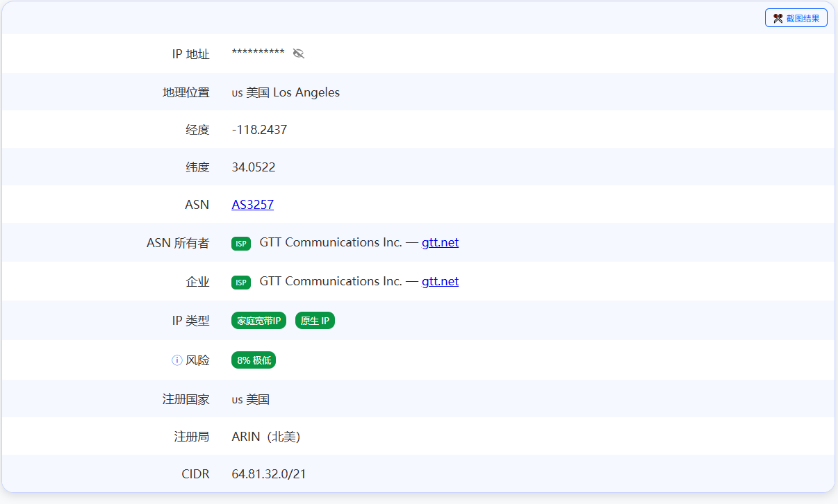Screen dimensions: 838x504
Task: Click GTT Communications Inc. name in 企业 row
Action: tap(330, 281)
